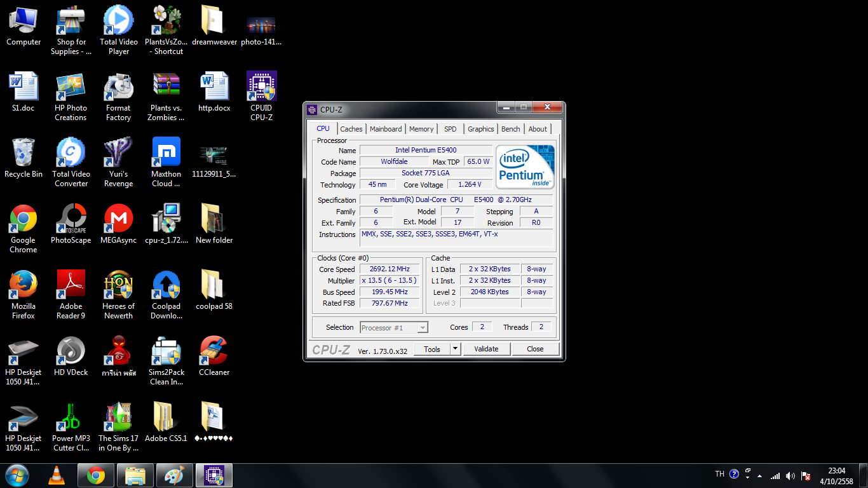Click the VLC media player taskbar icon

(57, 475)
